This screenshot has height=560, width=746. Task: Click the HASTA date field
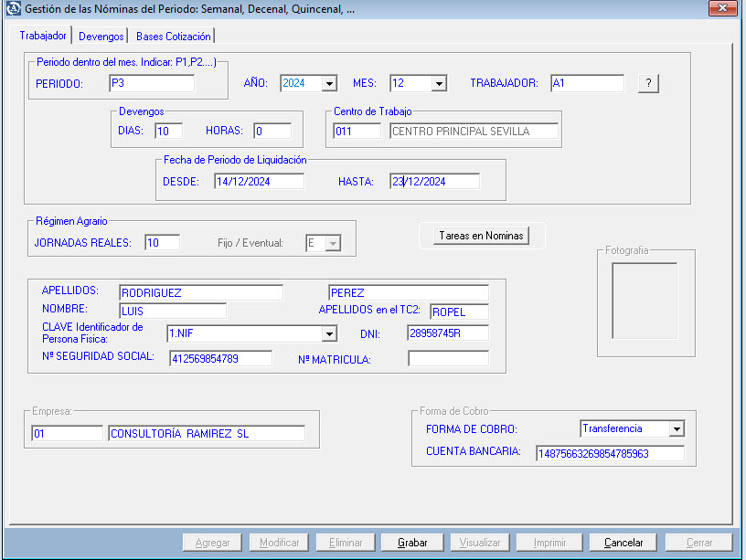click(x=435, y=181)
